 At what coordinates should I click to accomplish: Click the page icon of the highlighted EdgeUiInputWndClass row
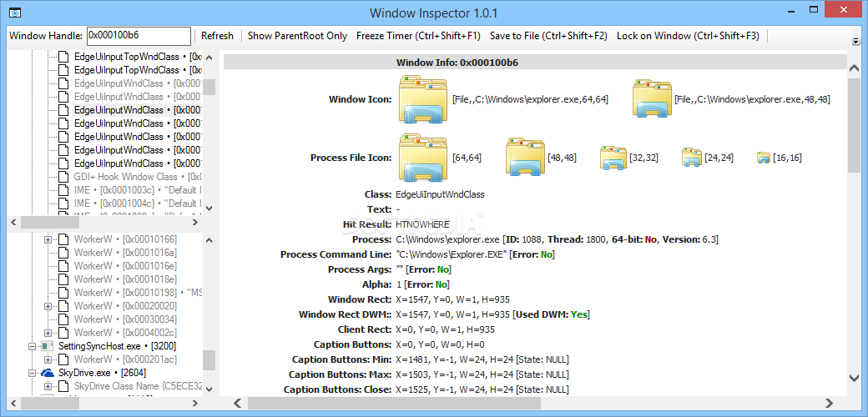point(64,110)
